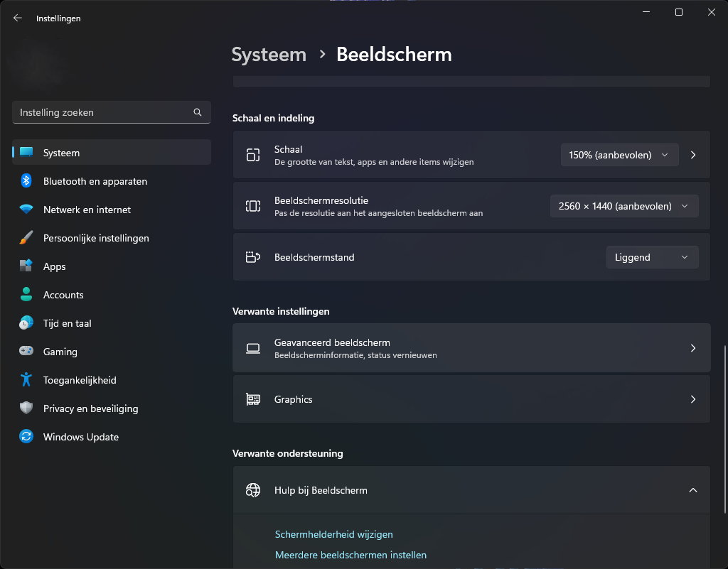Click the Verwante ondersteuning heading
728x569 pixels.
(287, 453)
